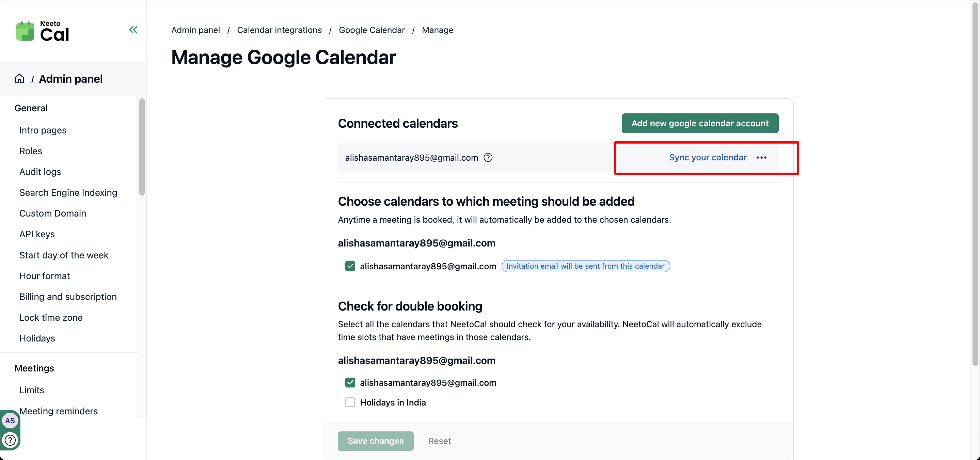Screen dimensions: 980x460
Task: Click the NeetoCal logo
Action: pos(43,31)
